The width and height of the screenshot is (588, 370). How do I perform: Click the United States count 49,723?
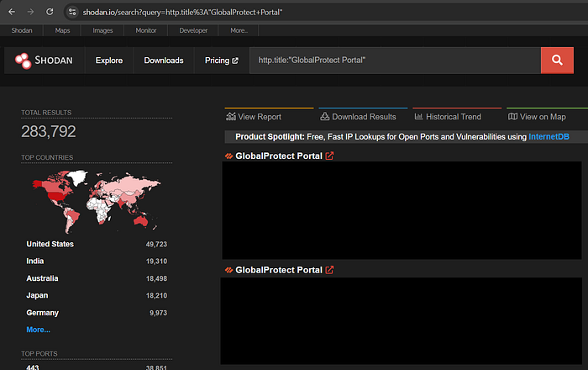156,245
